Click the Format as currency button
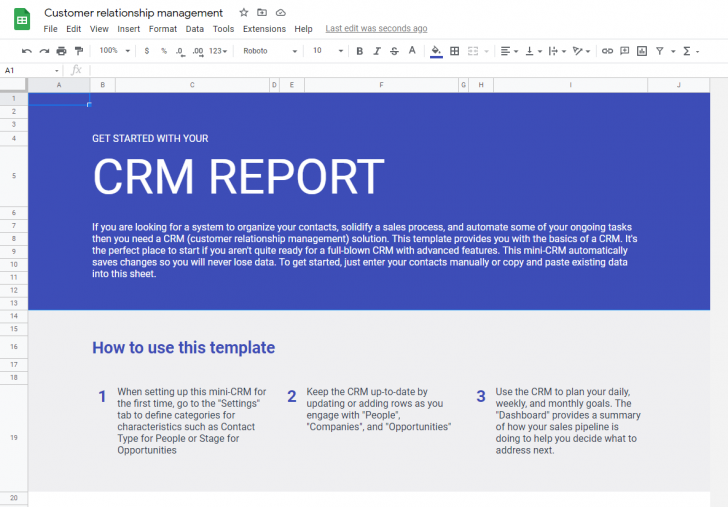 147,51
